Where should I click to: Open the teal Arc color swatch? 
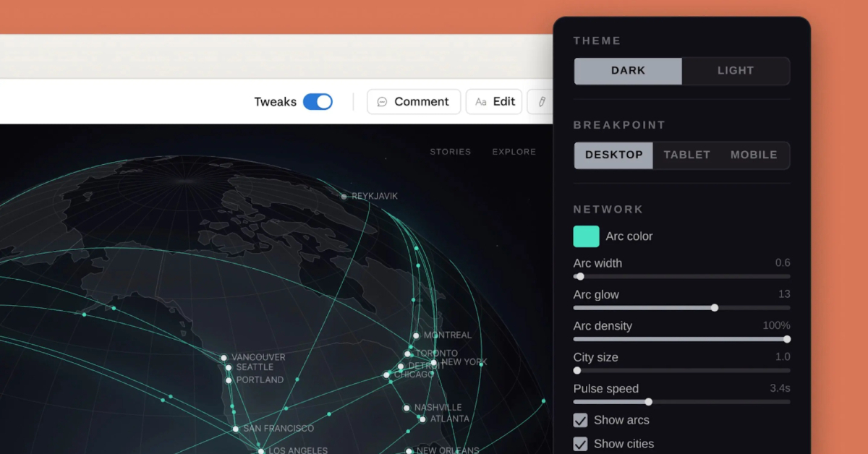tap(586, 236)
